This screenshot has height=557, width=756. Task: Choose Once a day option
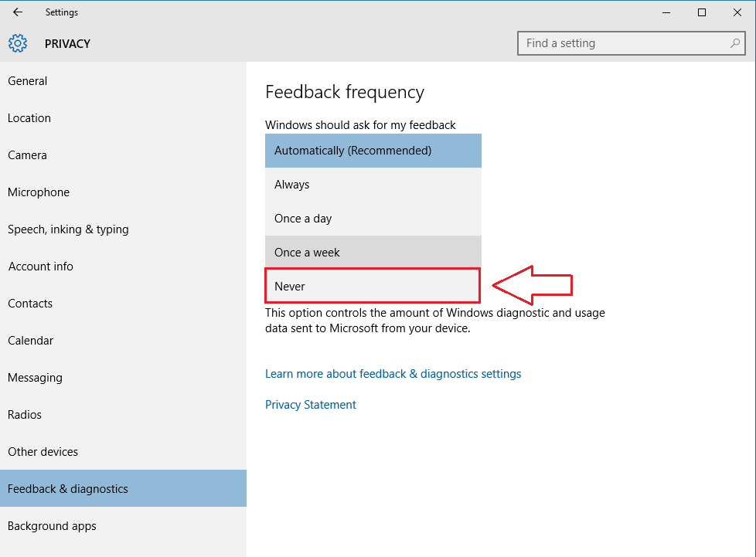373,219
